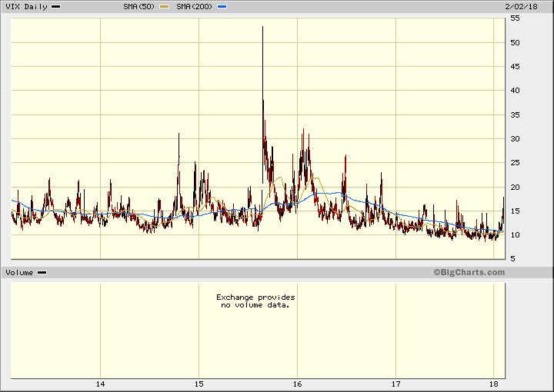Click the 'Exchange provides no volume data' message
The width and height of the screenshot is (554, 392).
255,301
